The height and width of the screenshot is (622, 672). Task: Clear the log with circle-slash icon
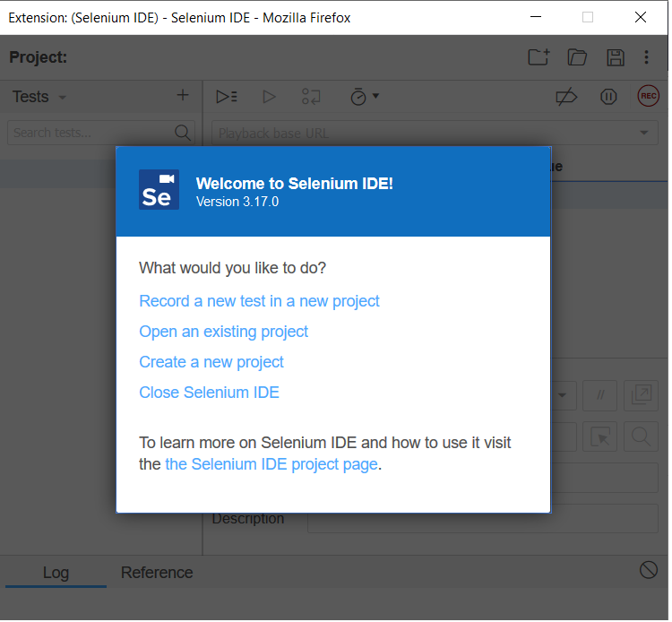[x=649, y=570]
